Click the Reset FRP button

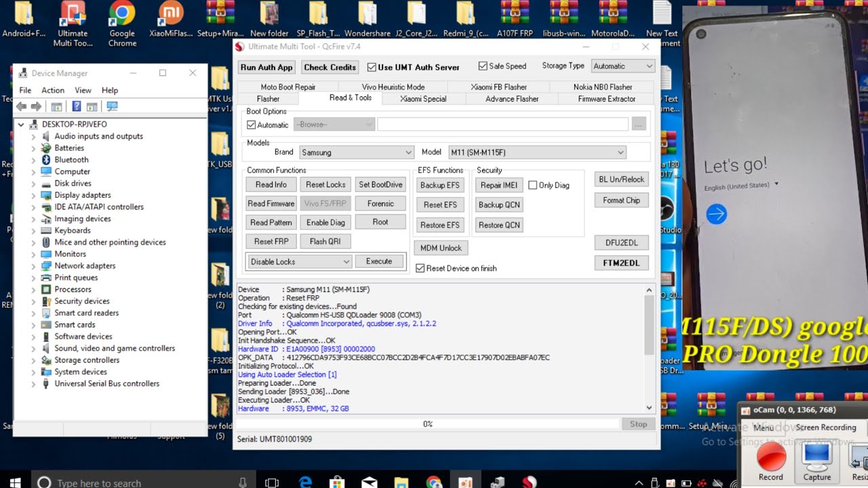point(271,241)
